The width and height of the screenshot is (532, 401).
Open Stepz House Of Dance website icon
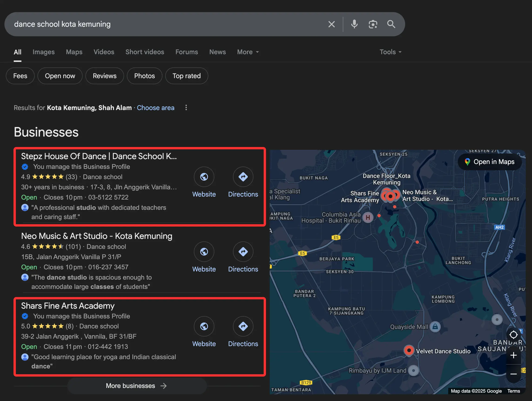[x=204, y=177]
